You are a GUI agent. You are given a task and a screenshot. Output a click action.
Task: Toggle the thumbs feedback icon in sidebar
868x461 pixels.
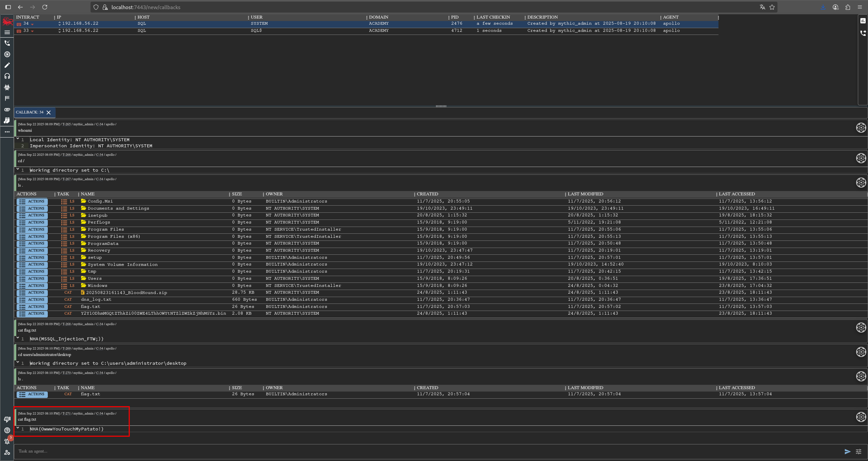pos(7,419)
